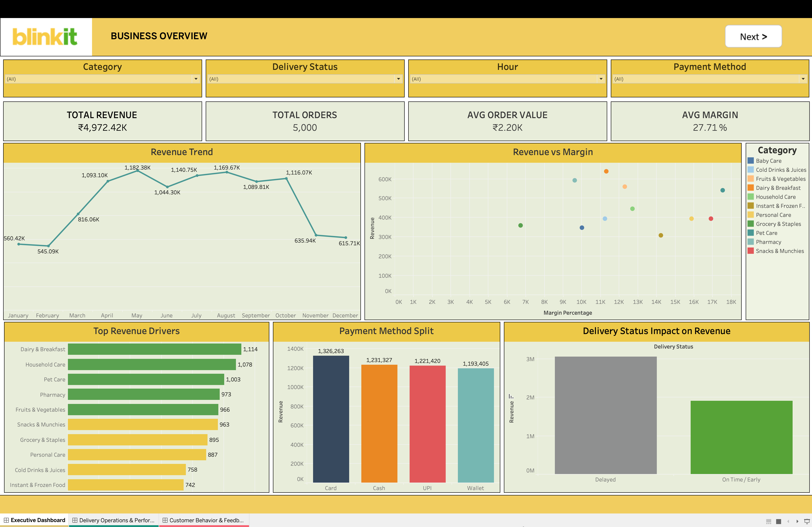Select Grocery & Staples legend swatch
Viewport: 812px width, 527px height.
pyautogui.click(x=751, y=224)
